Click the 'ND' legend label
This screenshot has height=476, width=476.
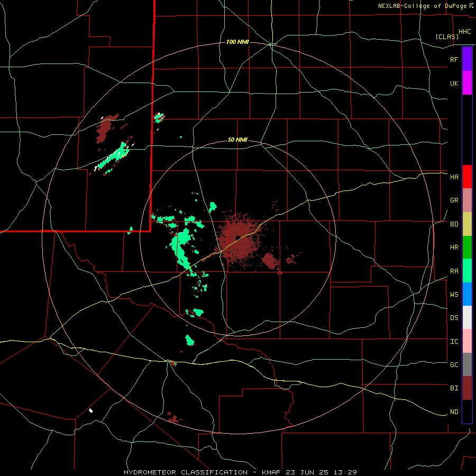pos(454,412)
